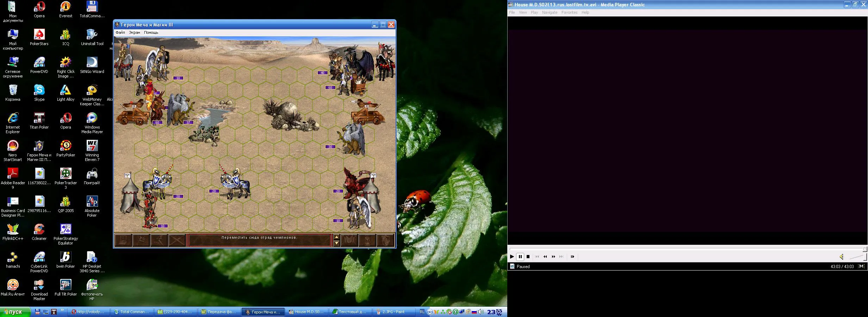Toggle pause button in Media Player Classic

pyautogui.click(x=520, y=257)
